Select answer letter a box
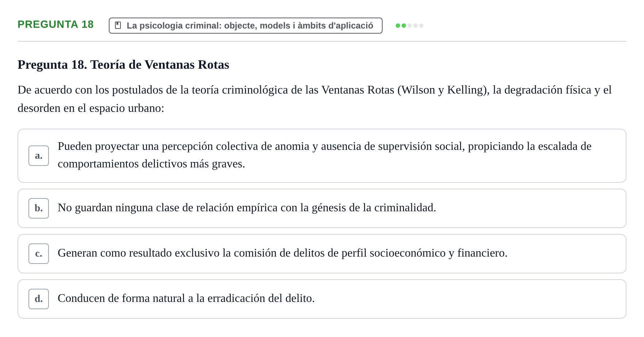 click(x=39, y=156)
